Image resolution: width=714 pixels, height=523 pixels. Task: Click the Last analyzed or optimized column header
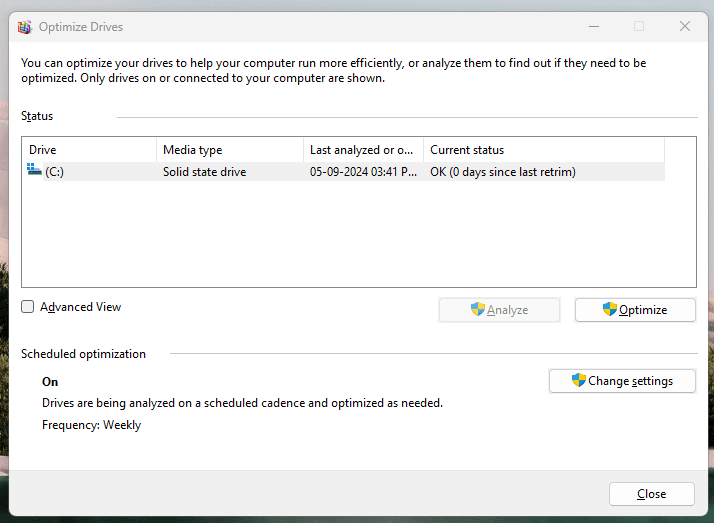(x=363, y=150)
